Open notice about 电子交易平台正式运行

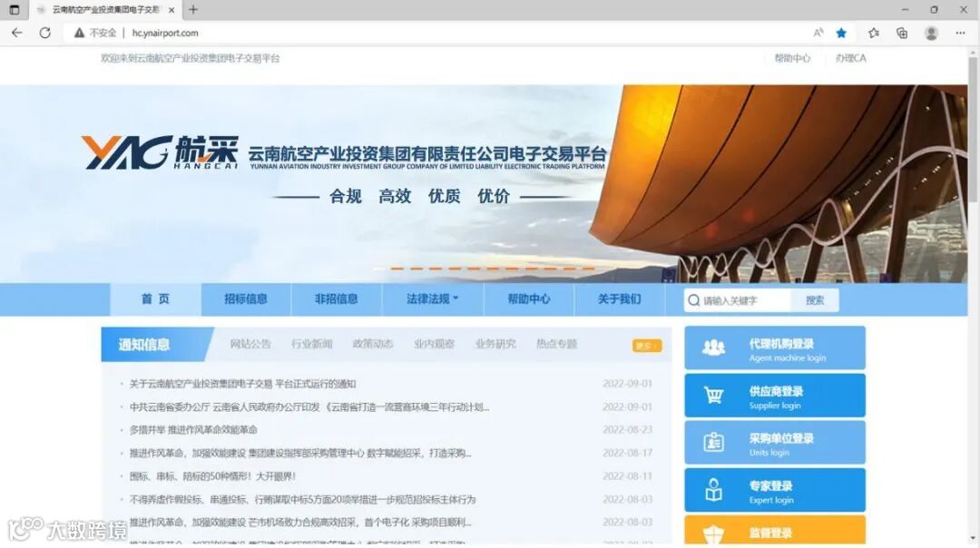(242, 384)
